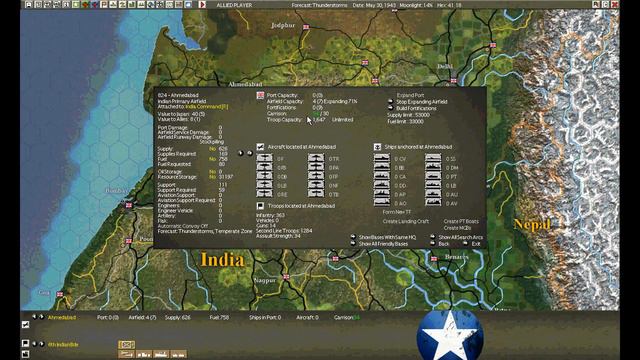The width and height of the screenshot is (640, 360).
Task: Increase supplies required with right arrow
Action: pos(249,153)
